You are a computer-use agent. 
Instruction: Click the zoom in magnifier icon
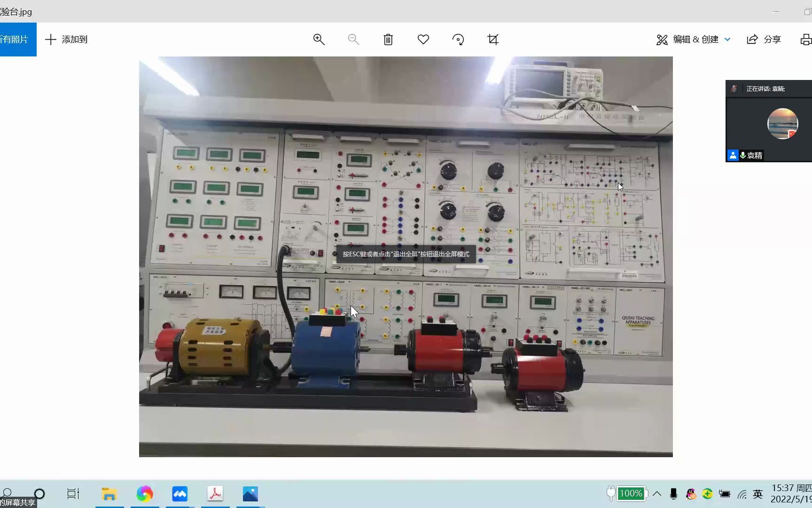click(x=319, y=40)
